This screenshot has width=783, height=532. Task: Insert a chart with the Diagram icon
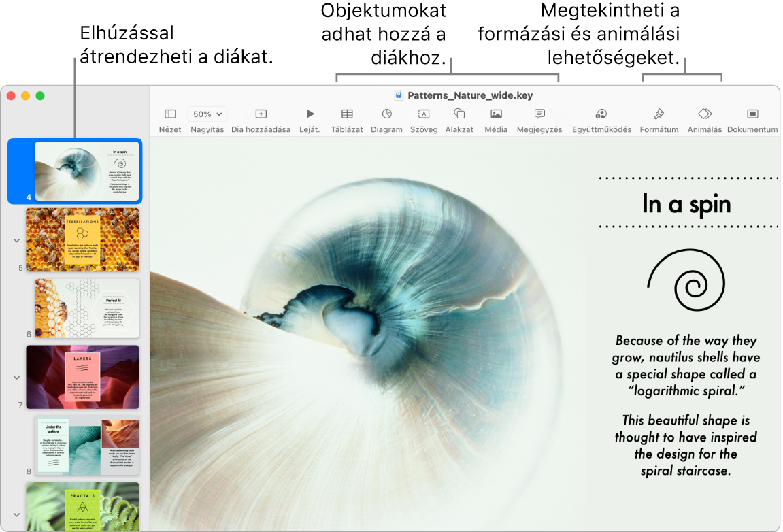point(386,117)
